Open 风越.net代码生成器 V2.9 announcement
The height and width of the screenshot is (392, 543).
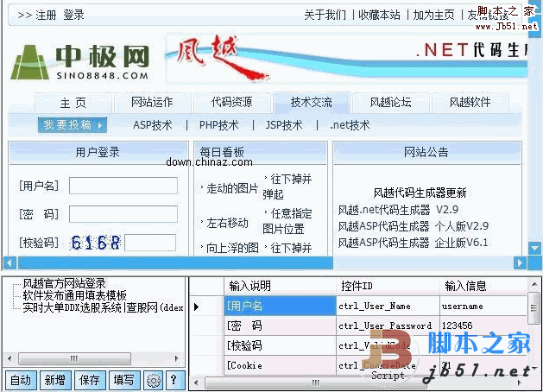(398, 210)
